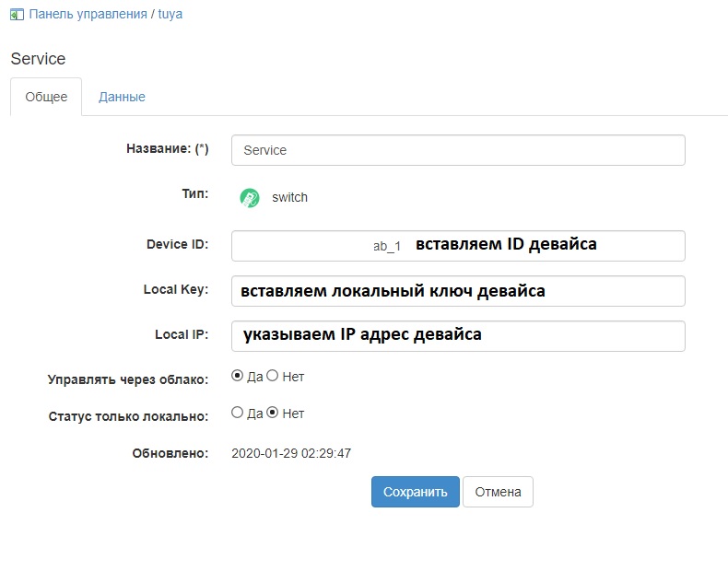728x571 pixels.
Task: Click the updated timestamp 2020-01-29 02:29:47
Action: pos(291,453)
